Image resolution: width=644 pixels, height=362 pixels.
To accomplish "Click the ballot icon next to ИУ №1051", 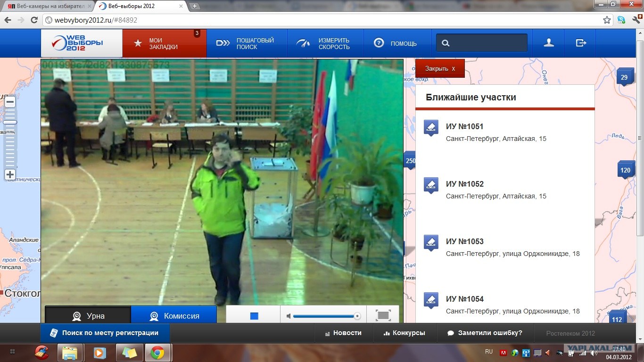I will coord(431,127).
